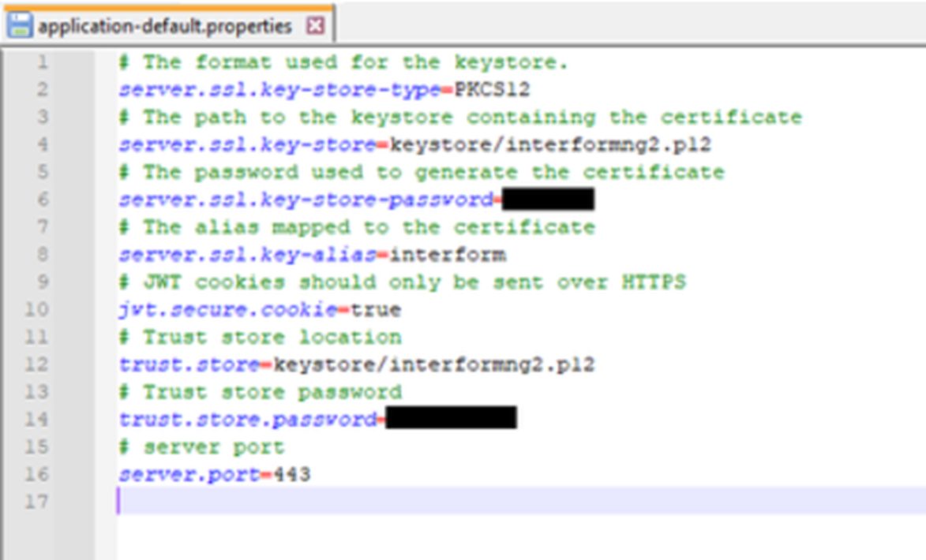The width and height of the screenshot is (926, 560).
Task: Click the redacted trust.store.password value
Action: (x=450, y=419)
